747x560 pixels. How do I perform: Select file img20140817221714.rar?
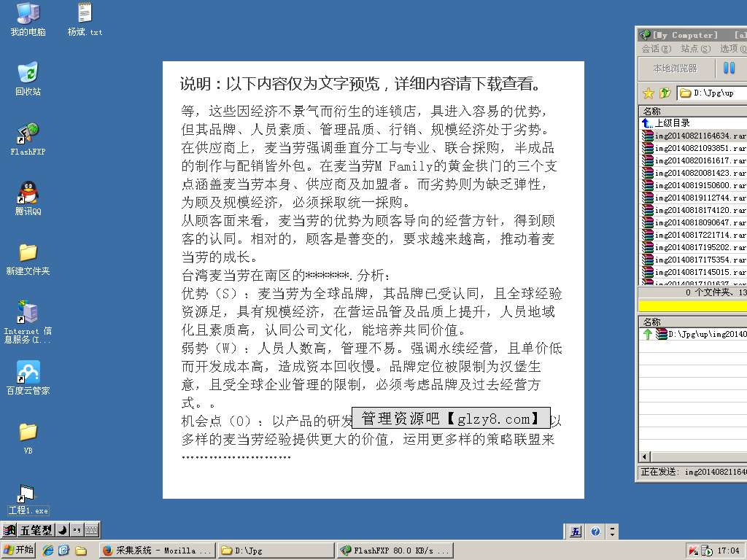point(693,235)
